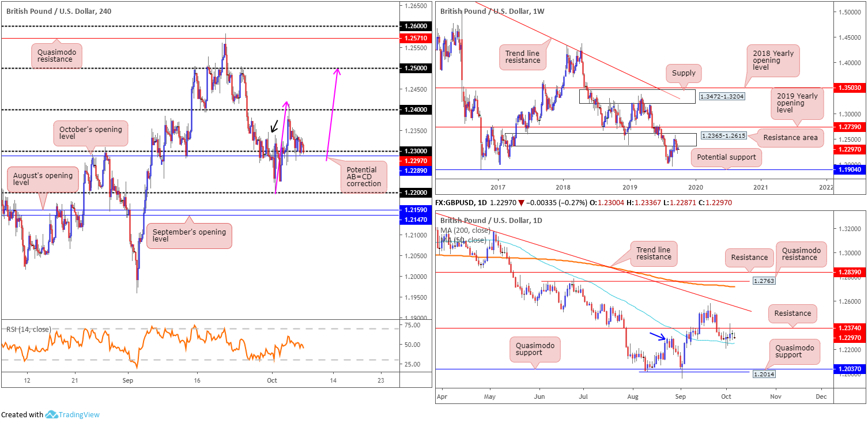Click the 1.25000 black price label
Viewport: 868px width, 423px height.
point(416,68)
